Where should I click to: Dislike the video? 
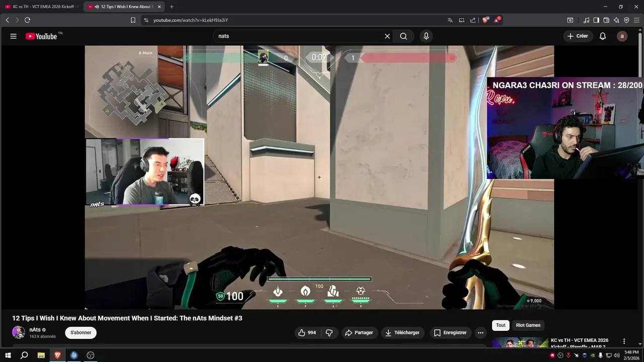[x=329, y=333]
